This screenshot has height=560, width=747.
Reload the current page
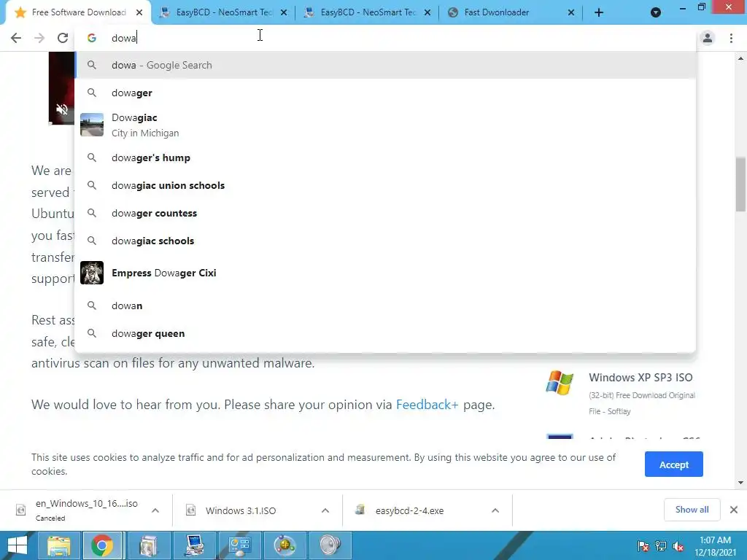[x=63, y=38]
